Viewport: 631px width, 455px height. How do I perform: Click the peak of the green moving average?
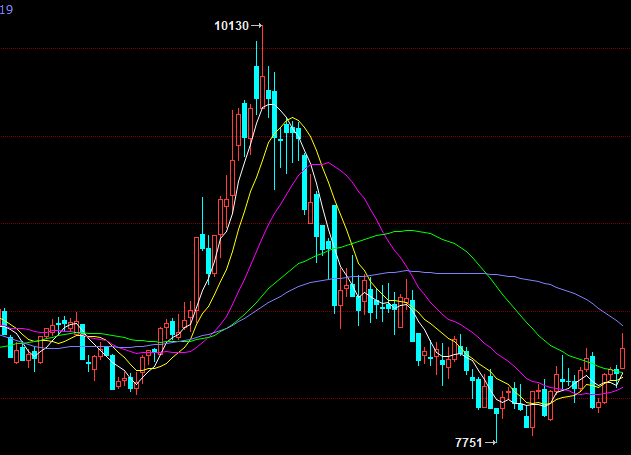[410, 230]
